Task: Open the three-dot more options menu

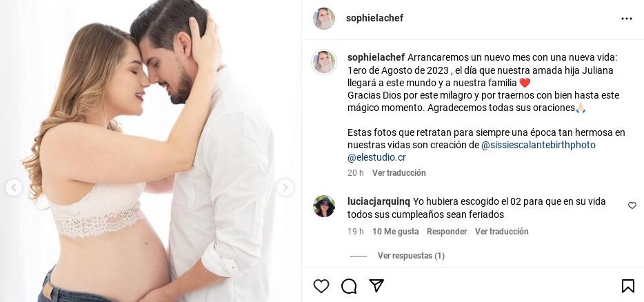Action: click(x=626, y=19)
